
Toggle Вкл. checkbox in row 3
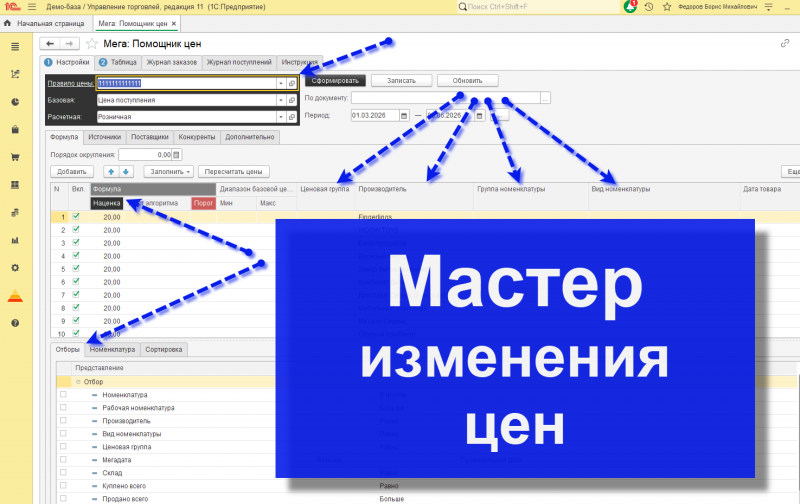76,242
